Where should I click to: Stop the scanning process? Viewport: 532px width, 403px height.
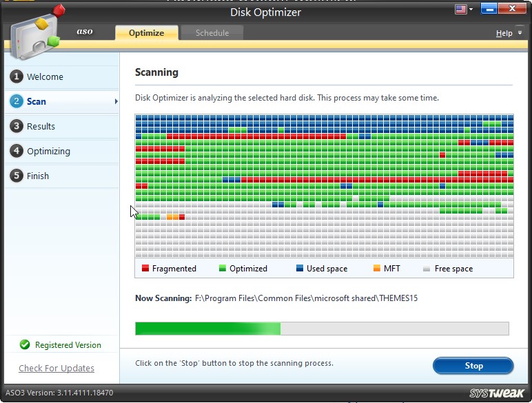coord(473,366)
